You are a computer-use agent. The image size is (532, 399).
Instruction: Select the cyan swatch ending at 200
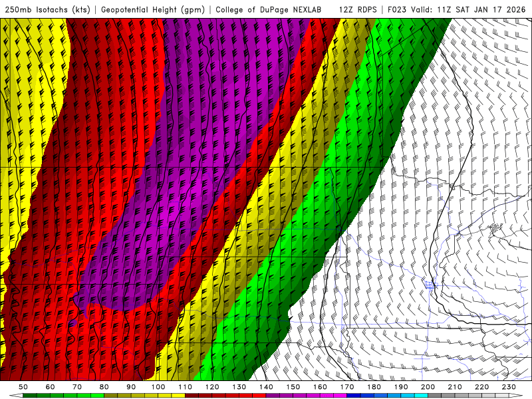point(421,396)
